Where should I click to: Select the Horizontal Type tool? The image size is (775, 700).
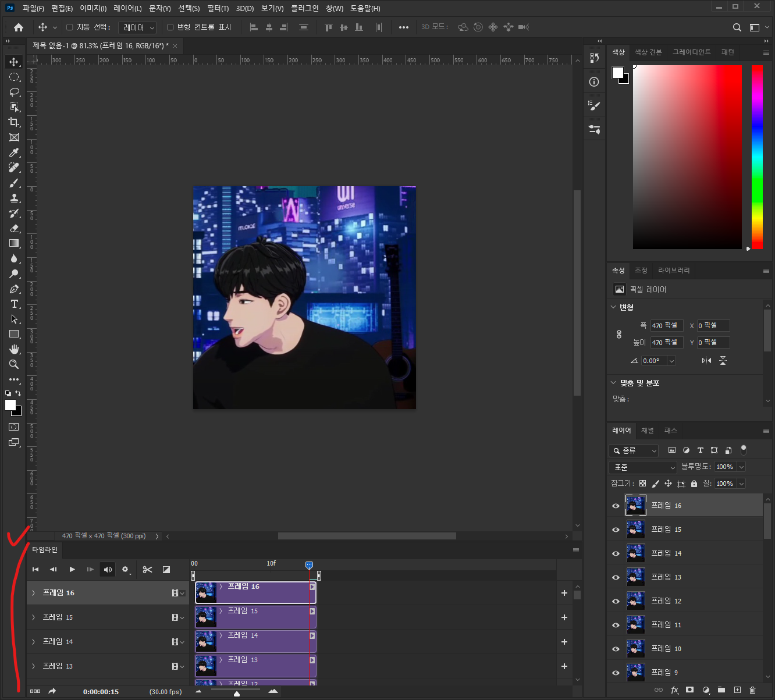pyautogui.click(x=14, y=304)
